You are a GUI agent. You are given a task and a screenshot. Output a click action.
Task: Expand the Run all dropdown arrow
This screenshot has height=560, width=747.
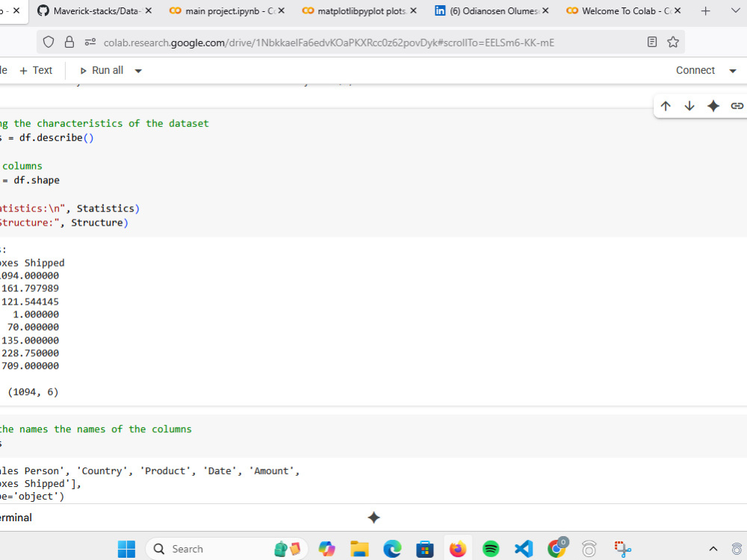click(138, 71)
